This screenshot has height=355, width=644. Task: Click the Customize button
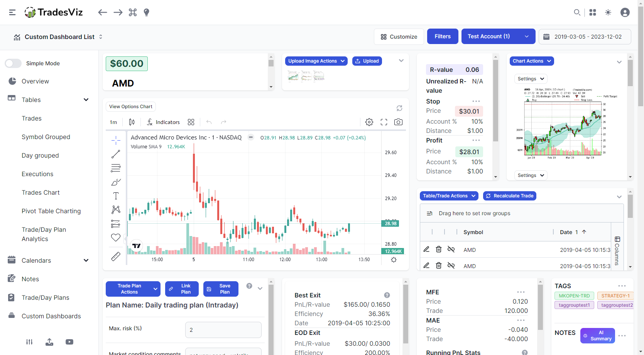coord(399,37)
